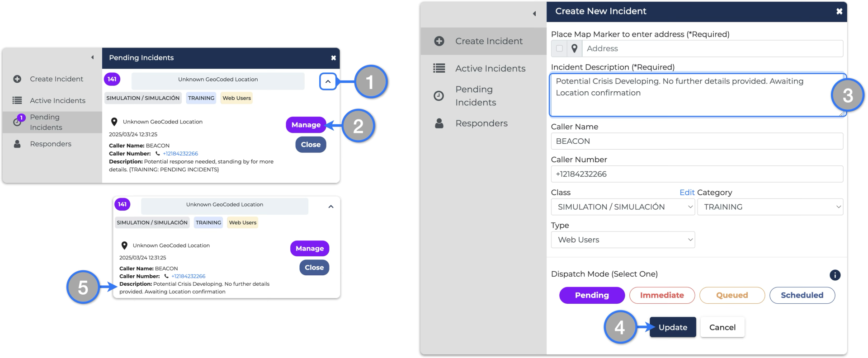Screen dimensions: 868x358
Task: Open the Category dropdown showing TRAINING
Action: click(x=770, y=207)
